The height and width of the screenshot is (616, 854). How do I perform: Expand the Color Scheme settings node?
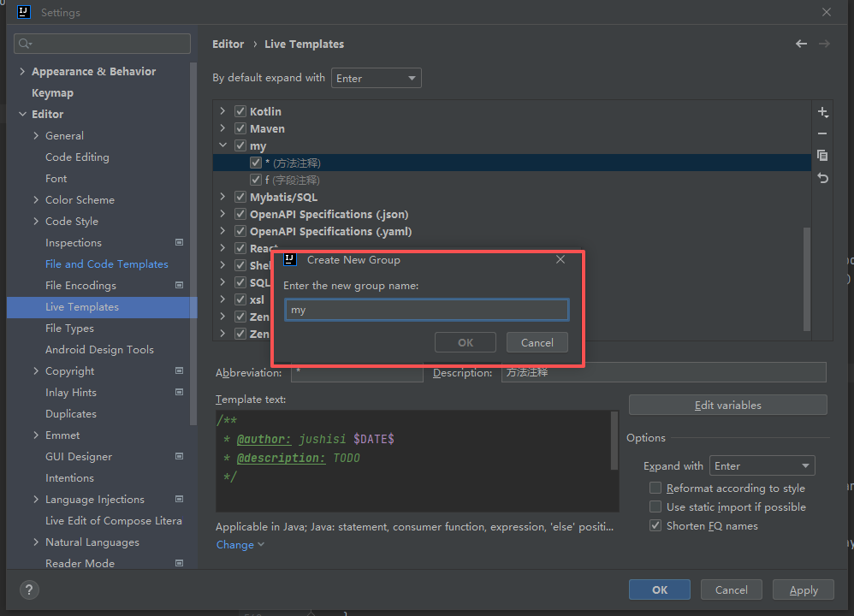[x=36, y=200]
